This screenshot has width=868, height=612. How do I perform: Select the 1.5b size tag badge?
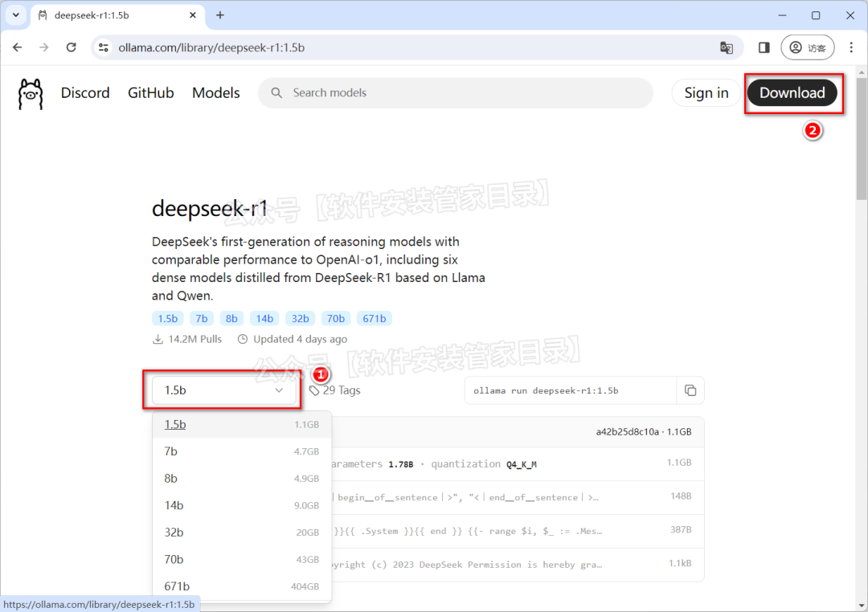[168, 319]
